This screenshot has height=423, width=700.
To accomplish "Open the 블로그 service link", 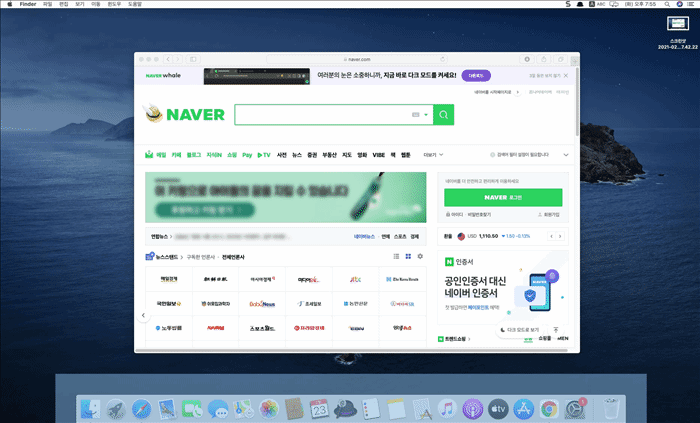I will (194, 155).
